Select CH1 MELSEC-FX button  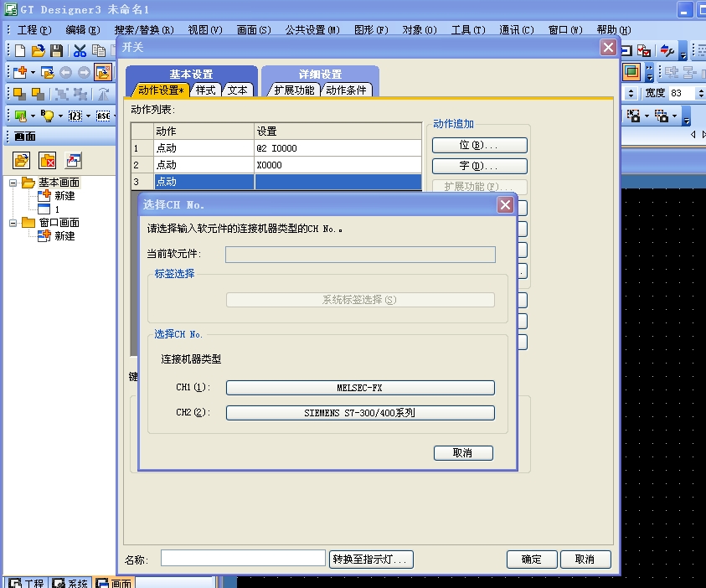tap(360, 388)
